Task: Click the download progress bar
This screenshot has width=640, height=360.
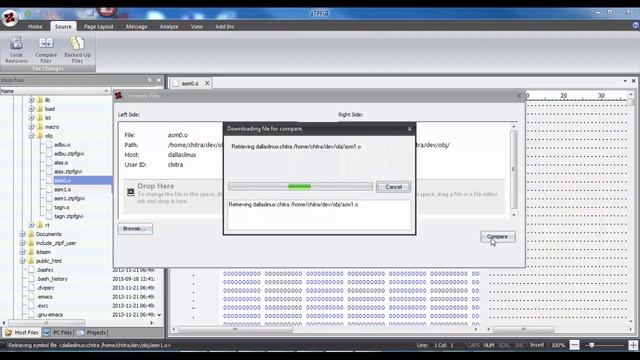Action: 300,187
